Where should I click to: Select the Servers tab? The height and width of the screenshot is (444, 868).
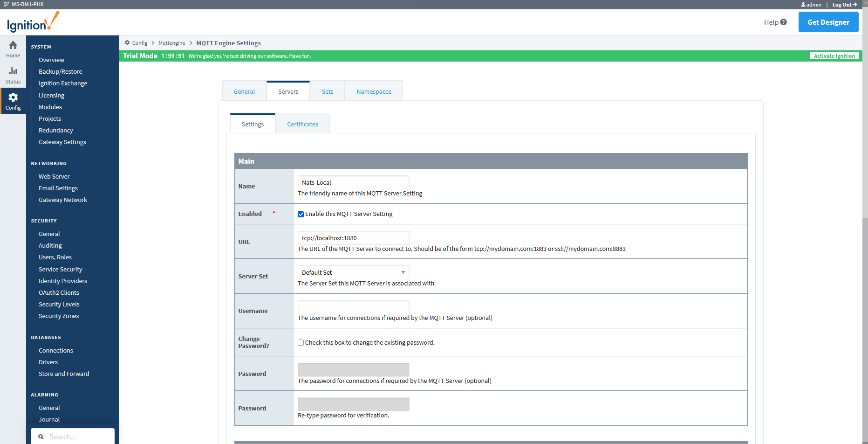288,91
